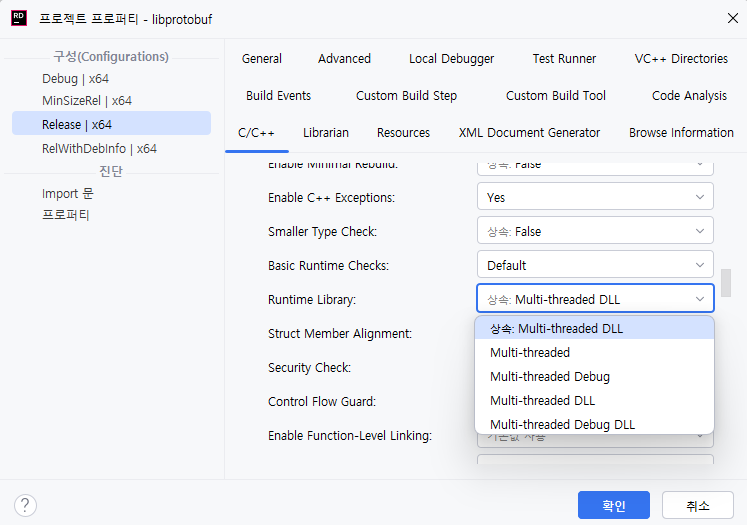Click the Enable C++ Exceptions label
This screenshot has width=747, height=525.
point(331,198)
